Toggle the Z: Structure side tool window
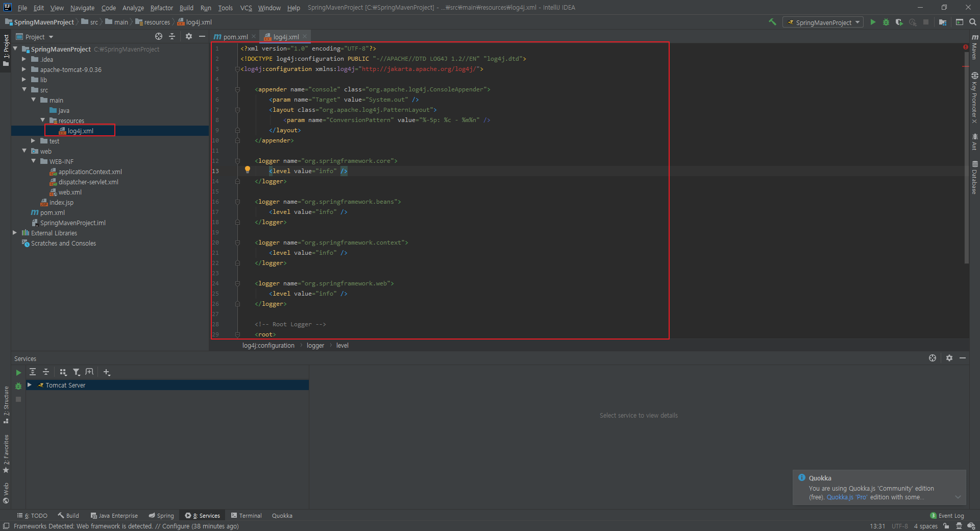This screenshot has height=531, width=980. click(6, 405)
